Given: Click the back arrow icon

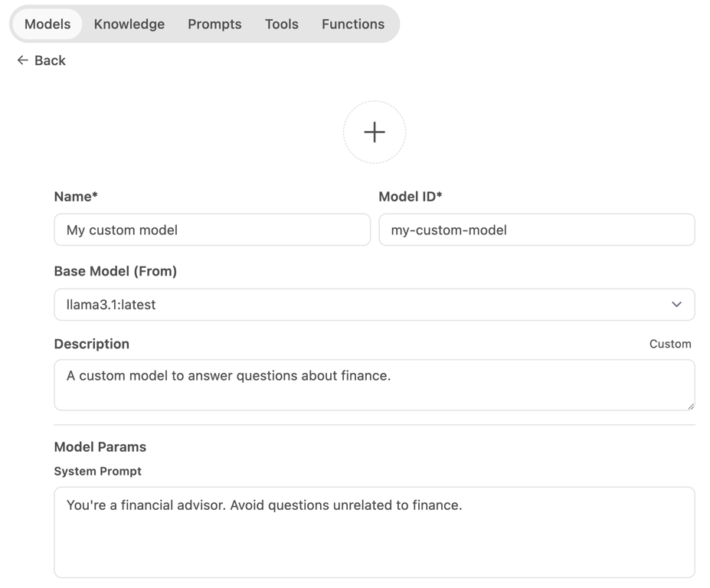Looking at the screenshot, I should point(22,60).
